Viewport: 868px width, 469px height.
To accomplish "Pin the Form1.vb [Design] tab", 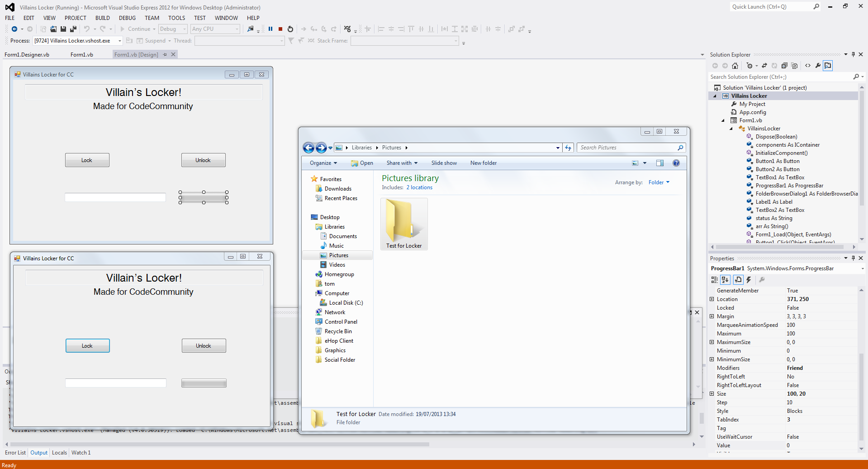I will 165,54.
